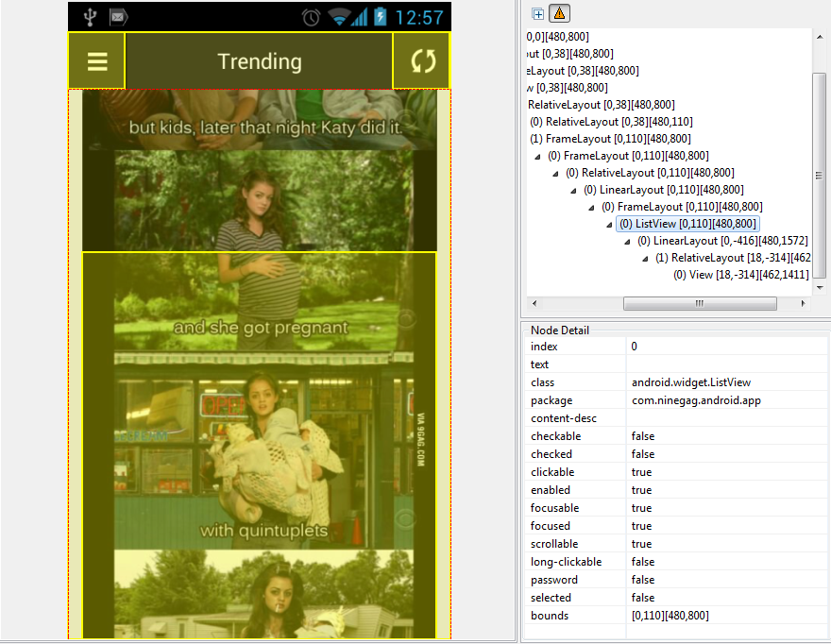Tap the refresh icon beside Trending
The image size is (831, 644).
click(422, 61)
